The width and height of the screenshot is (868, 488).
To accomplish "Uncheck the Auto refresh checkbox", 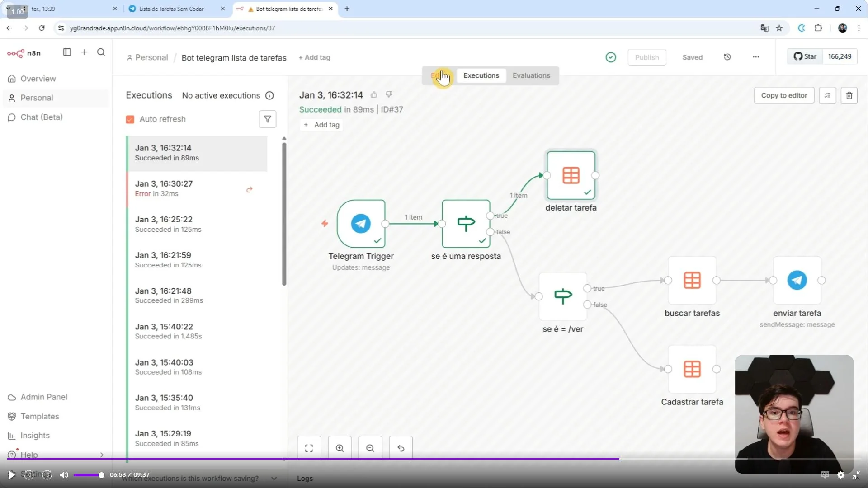I will [130, 119].
